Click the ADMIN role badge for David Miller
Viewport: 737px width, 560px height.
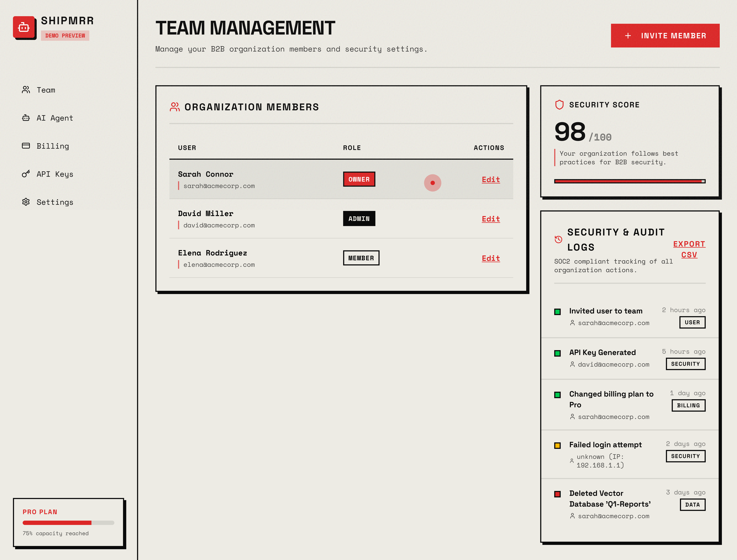[x=359, y=218]
